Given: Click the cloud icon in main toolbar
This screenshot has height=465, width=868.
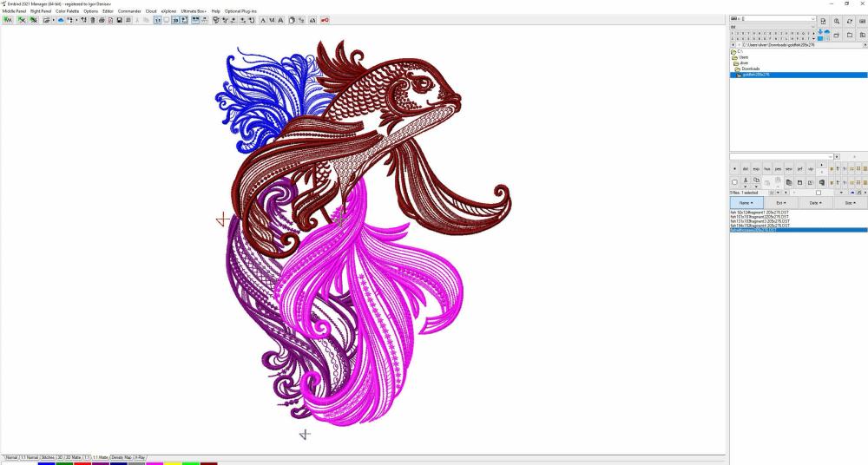Looking at the screenshot, I should pyautogui.click(x=61, y=20).
